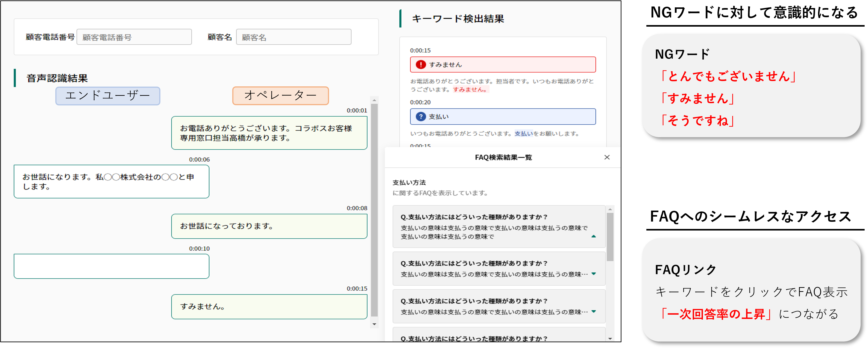Click the 顧客名 input field

pyautogui.click(x=293, y=37)
